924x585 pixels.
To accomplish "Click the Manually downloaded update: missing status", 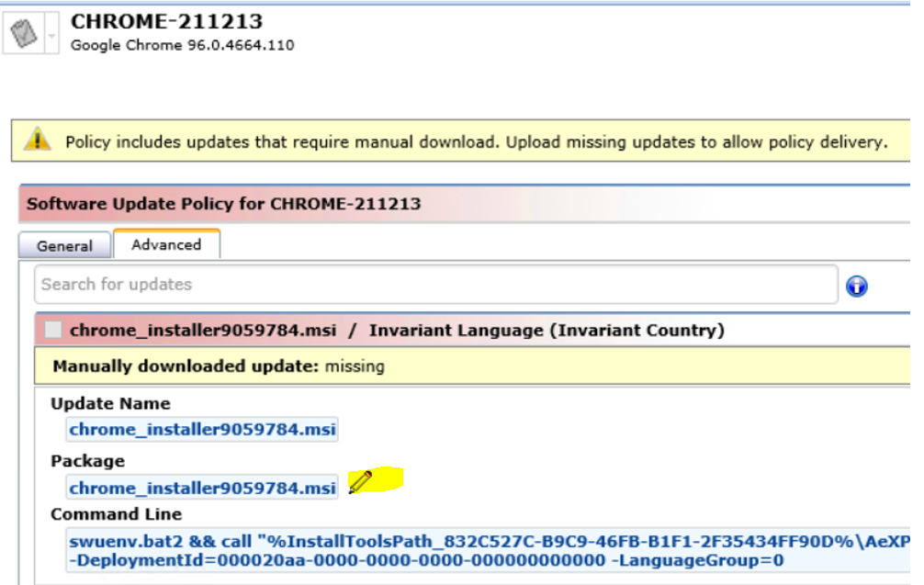I will click(x=219, y=366).
